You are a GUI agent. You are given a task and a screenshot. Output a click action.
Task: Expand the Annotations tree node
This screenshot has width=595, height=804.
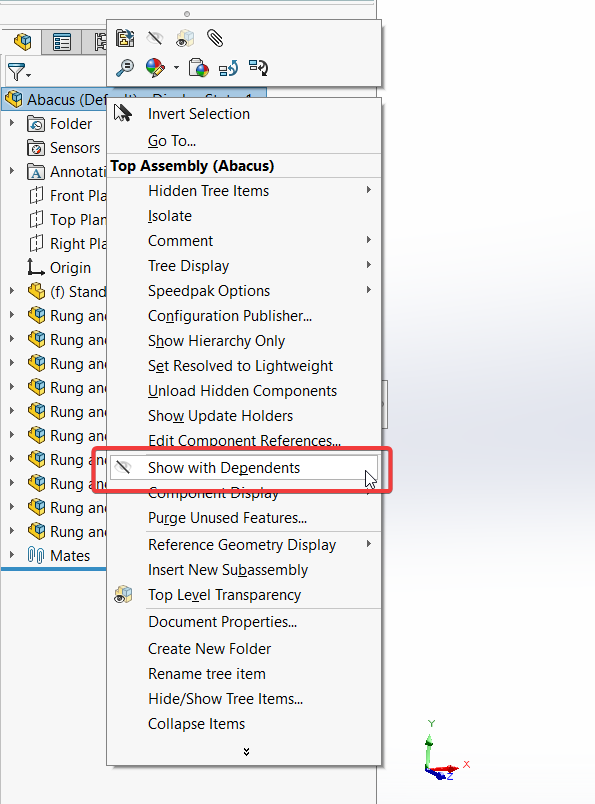[12, 171]
